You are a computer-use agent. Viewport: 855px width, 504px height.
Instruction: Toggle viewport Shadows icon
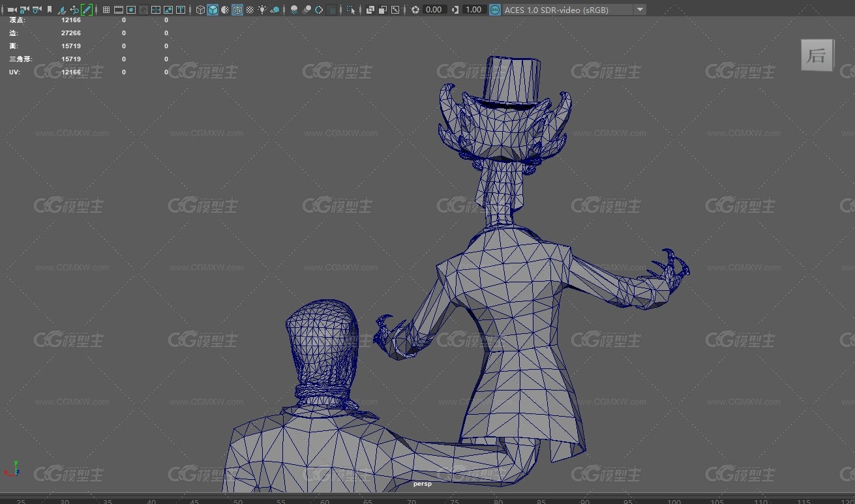(x=275, y=10)
